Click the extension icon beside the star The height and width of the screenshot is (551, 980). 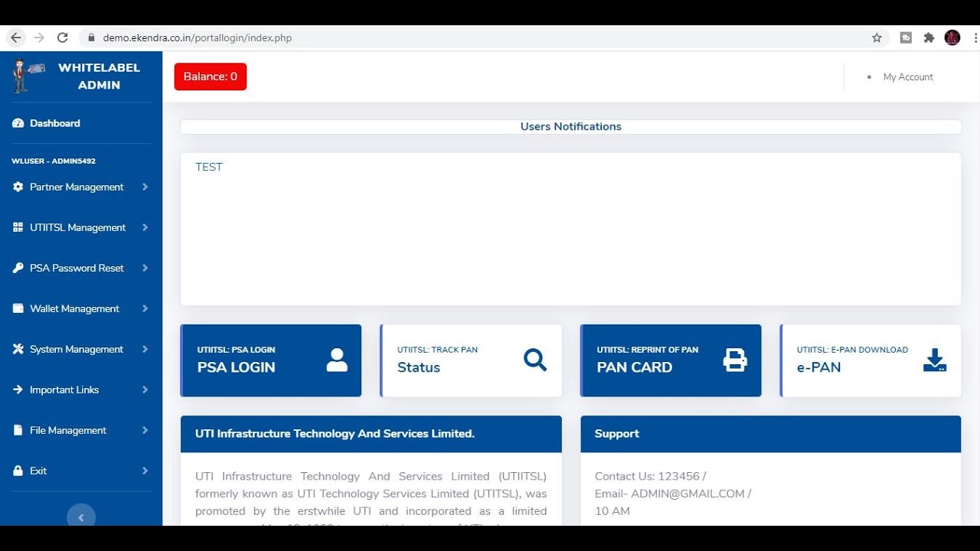tap(906, 37)
